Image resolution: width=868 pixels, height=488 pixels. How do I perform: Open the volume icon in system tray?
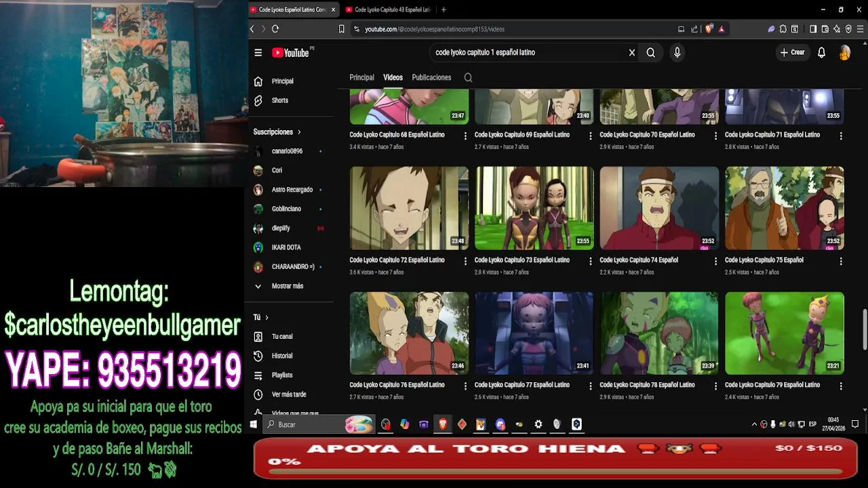[791, 424]
